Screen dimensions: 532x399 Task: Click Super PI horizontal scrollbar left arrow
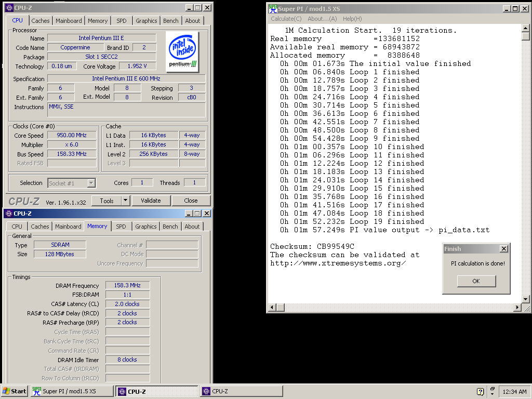tap(272, 308)
